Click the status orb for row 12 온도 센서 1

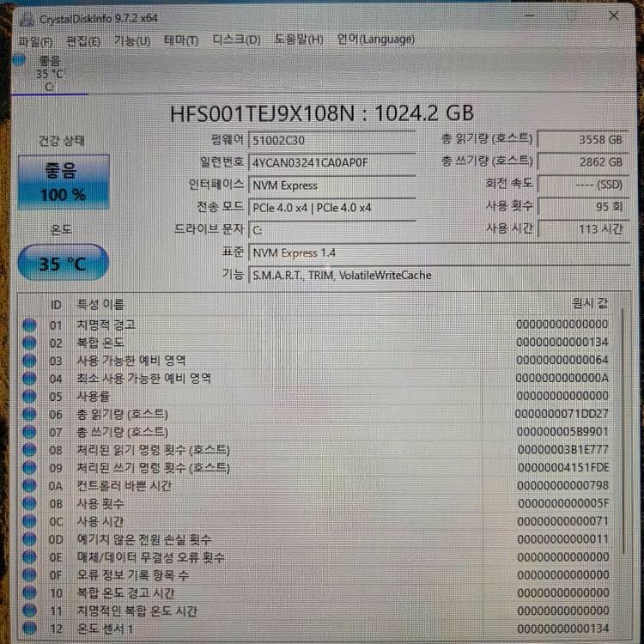coord(29,629)
